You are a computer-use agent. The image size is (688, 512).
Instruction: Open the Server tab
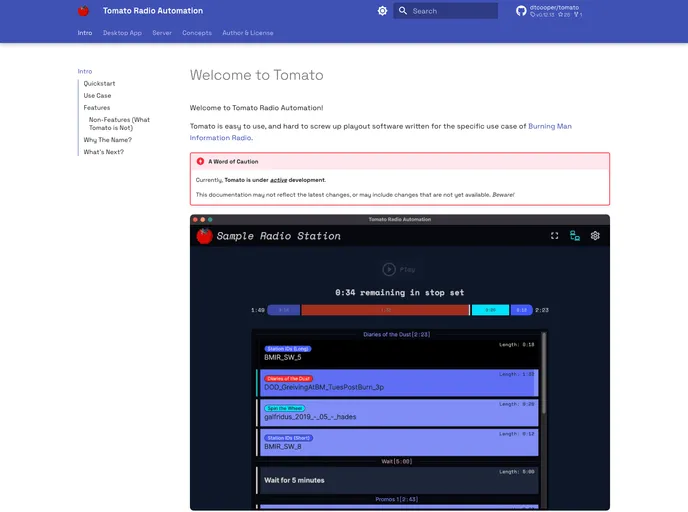pos(162,33)
